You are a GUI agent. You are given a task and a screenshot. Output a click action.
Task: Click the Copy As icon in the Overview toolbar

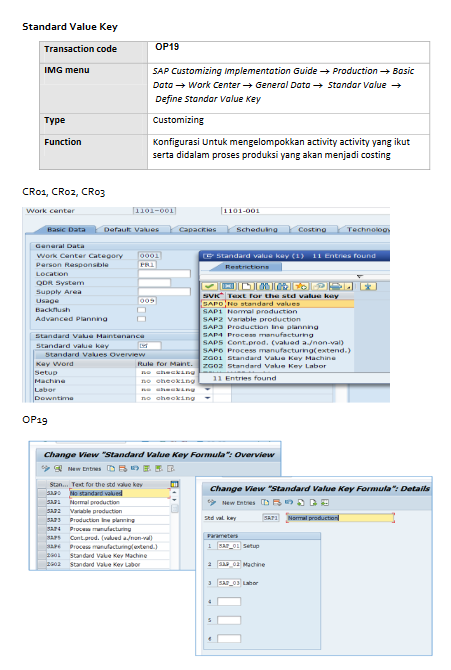point(111,468)
